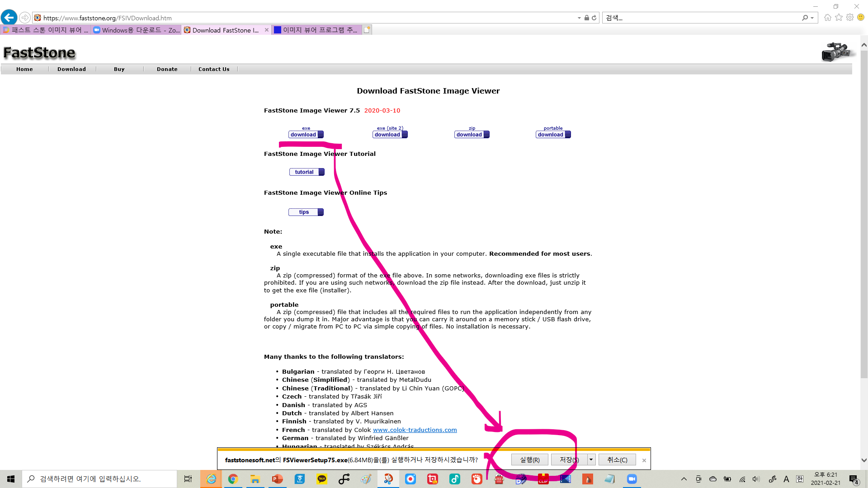Click the new tab button
Screen dimensions: 868x488
click(367, 30)
